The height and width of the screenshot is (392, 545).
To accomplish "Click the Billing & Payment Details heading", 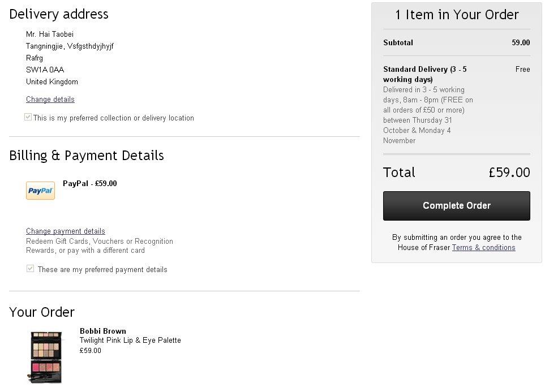I will click(87, 156).
